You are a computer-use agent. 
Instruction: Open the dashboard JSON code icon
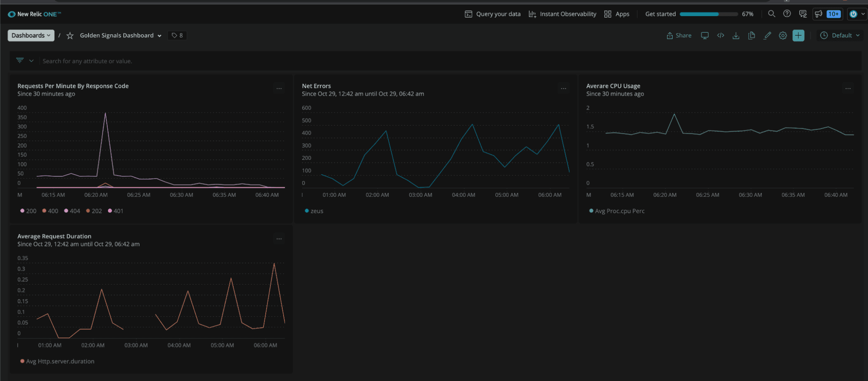coord(720,36)
